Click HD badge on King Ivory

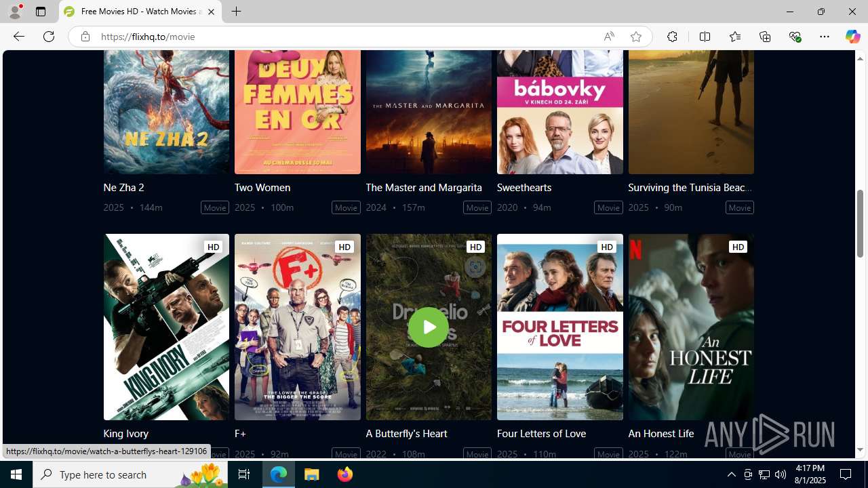point(213,247)
